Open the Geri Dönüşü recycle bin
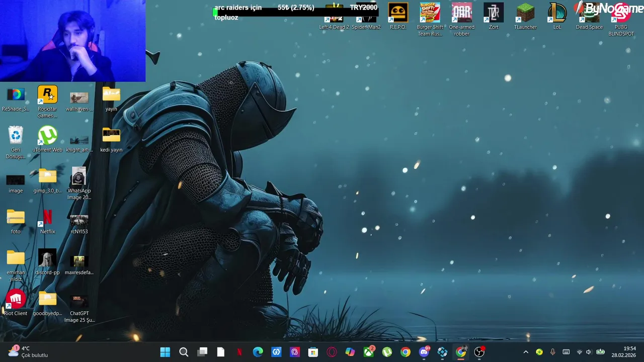The height and width of the screenshot is (362, 644). click(x=16, y=143)
